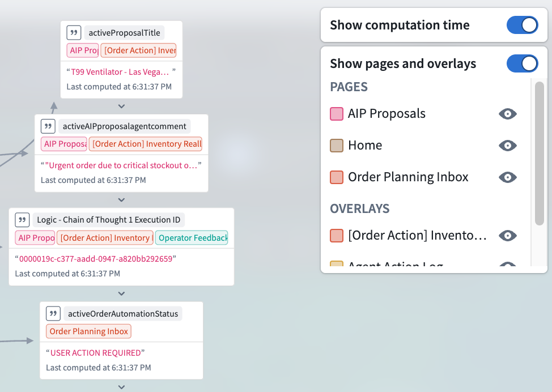Click the T99 Ventilator - Las Vega… value
Screen dimensions: 552x392
(x=120, y=72)
